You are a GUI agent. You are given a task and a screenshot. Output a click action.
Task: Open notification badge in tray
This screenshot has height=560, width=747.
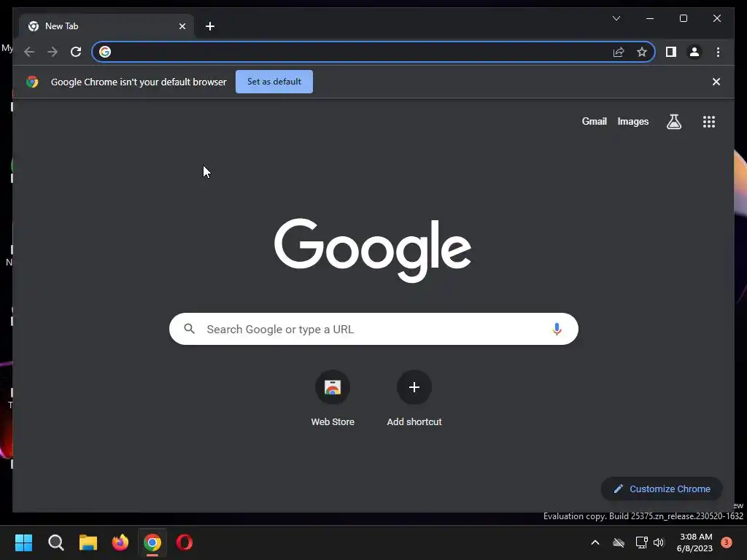pyautogui.click(x=726, y=542)
